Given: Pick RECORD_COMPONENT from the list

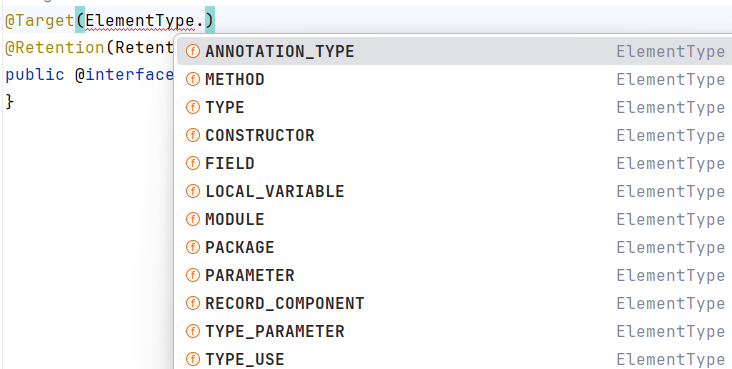Looking at the screenshot, I should click(x=454, y=304).
